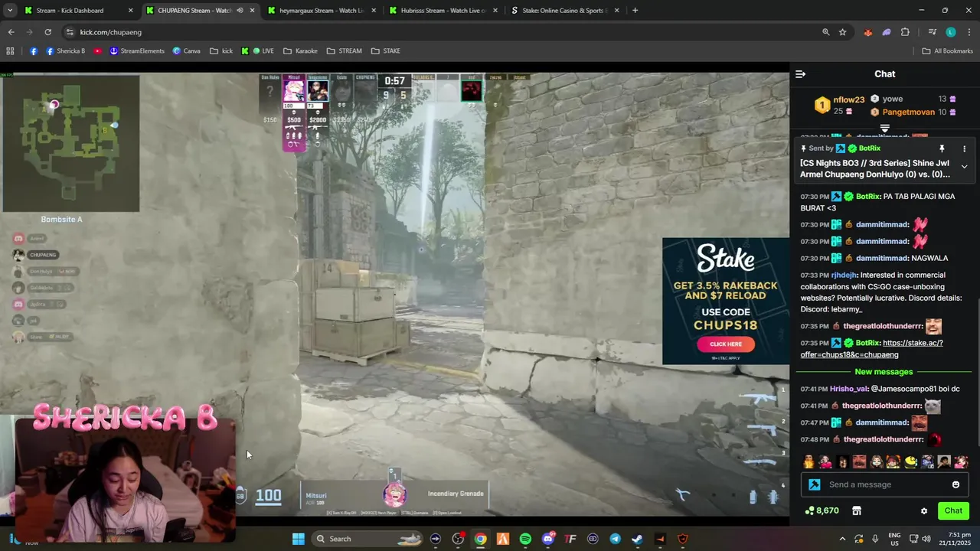Click Hrisho_val username in chat
Screen dimensions: 980x551
coord(849,389)
